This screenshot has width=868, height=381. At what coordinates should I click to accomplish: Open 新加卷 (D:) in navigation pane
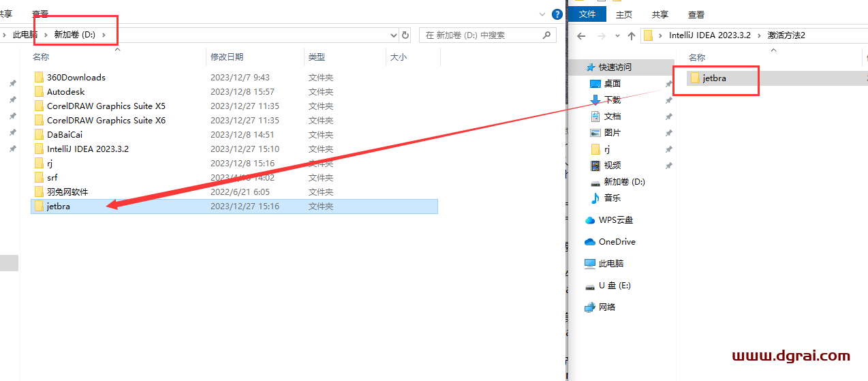(617, 181)
